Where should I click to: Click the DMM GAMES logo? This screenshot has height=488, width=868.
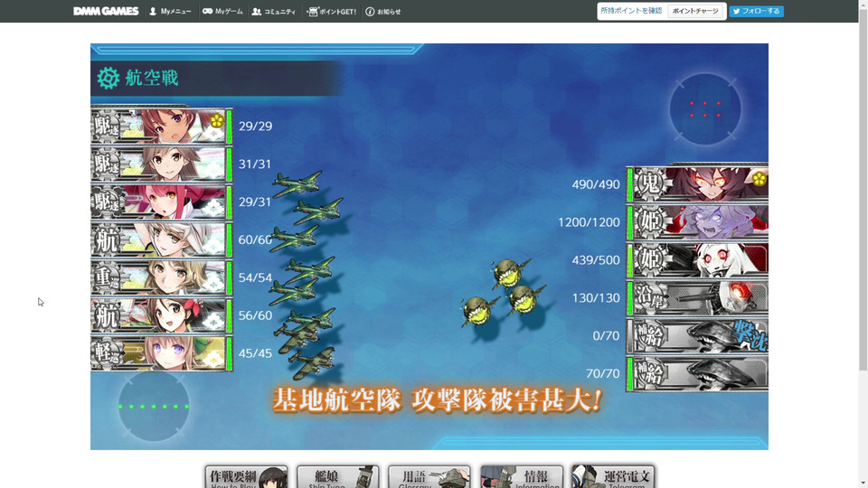[106, 11]
